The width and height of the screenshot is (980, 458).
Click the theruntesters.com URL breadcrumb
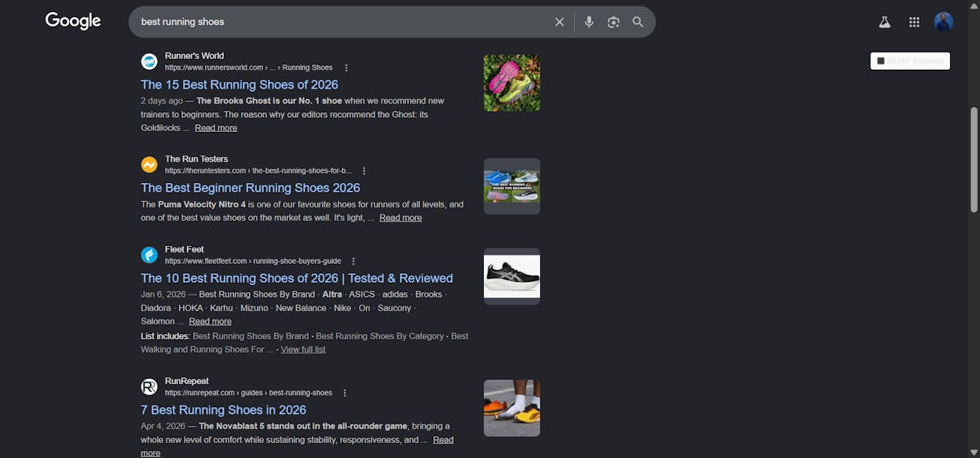(258, 170)
